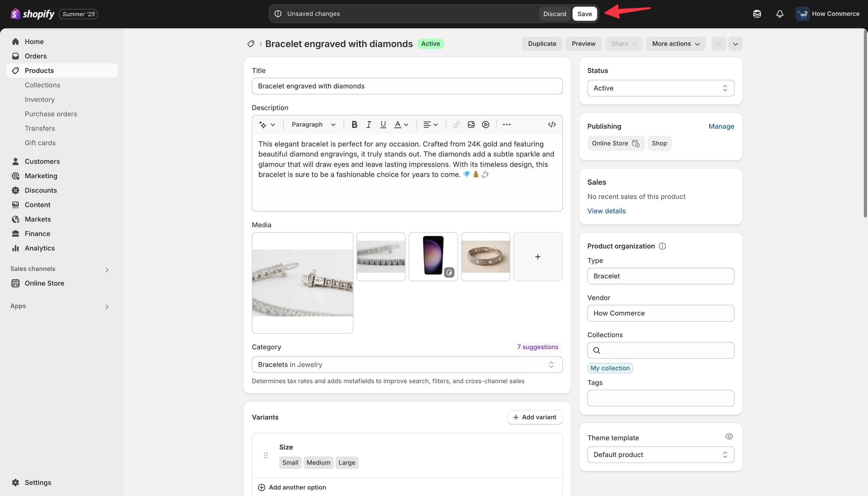868x496 pixels.
Task: Open the Sidekick assistant icon
Action: pos(757,14)
